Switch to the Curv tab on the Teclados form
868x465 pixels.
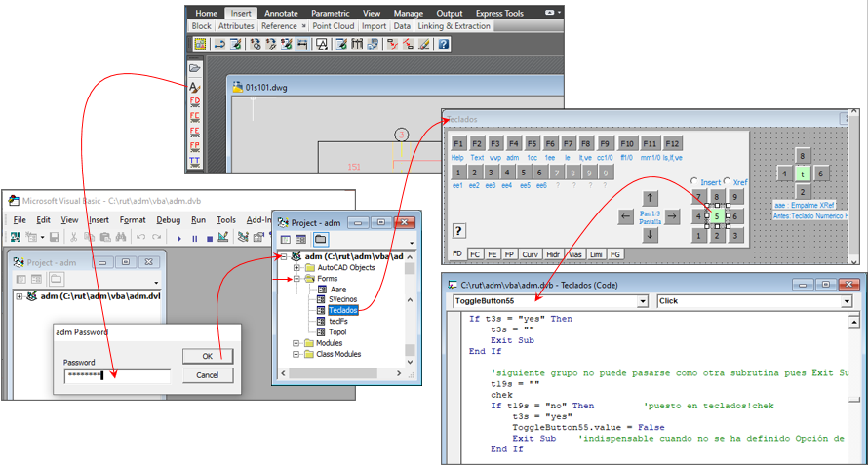[x=530, y=254]
